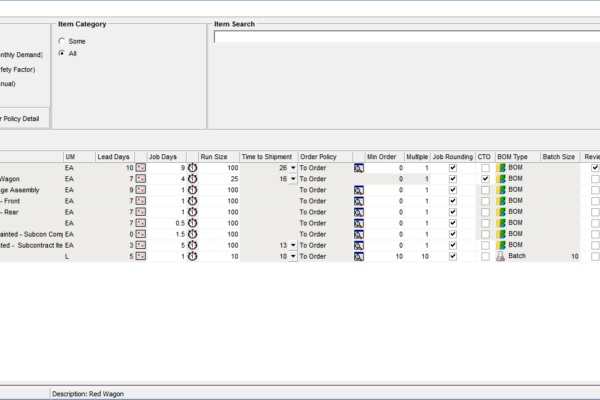
Task: Open the Order Policy lookup icon in the first row
Action: coord(359,168)
